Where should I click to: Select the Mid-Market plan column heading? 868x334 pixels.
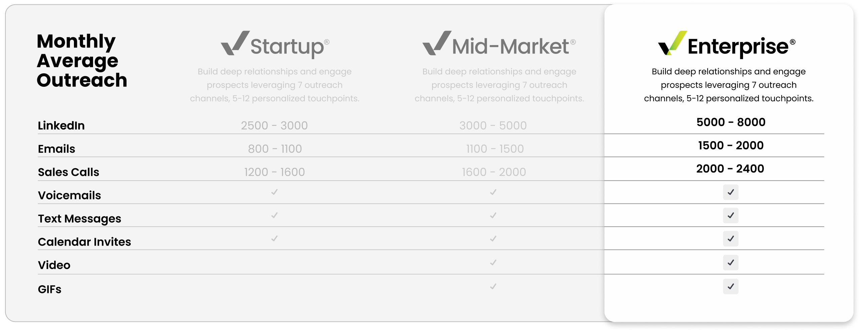(510, 46)
